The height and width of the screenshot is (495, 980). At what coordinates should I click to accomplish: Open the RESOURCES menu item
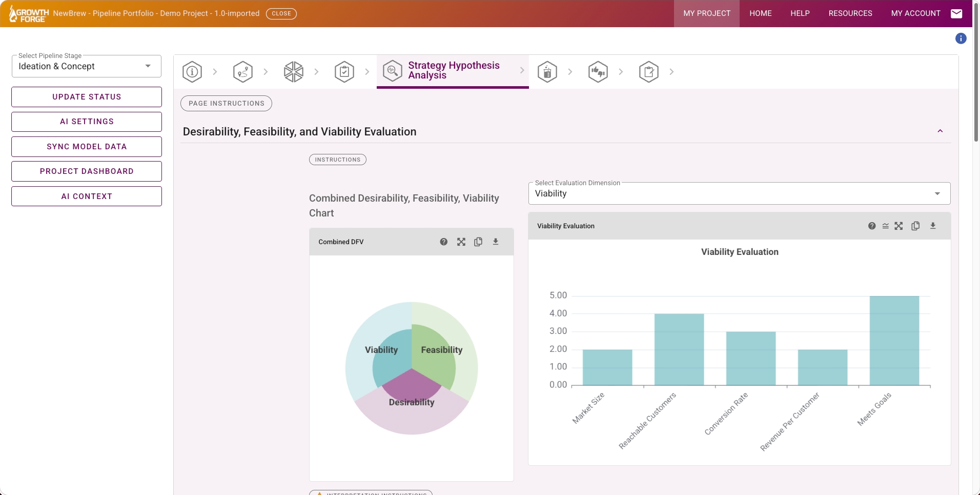pyautogui.click(x=850, y=13)
